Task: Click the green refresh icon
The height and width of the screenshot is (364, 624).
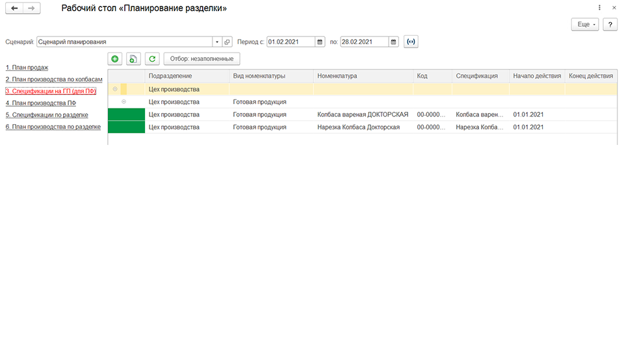Action: 152,59
